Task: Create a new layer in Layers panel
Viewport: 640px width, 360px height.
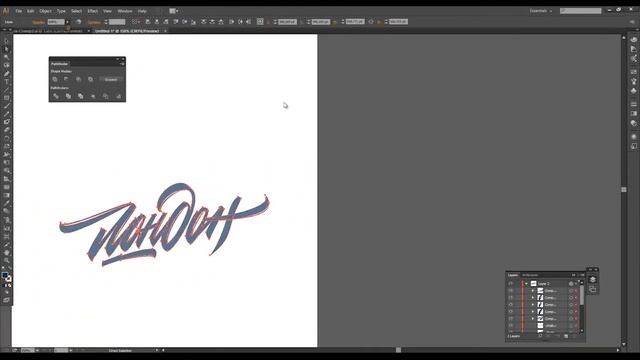Action: point(566,336)
